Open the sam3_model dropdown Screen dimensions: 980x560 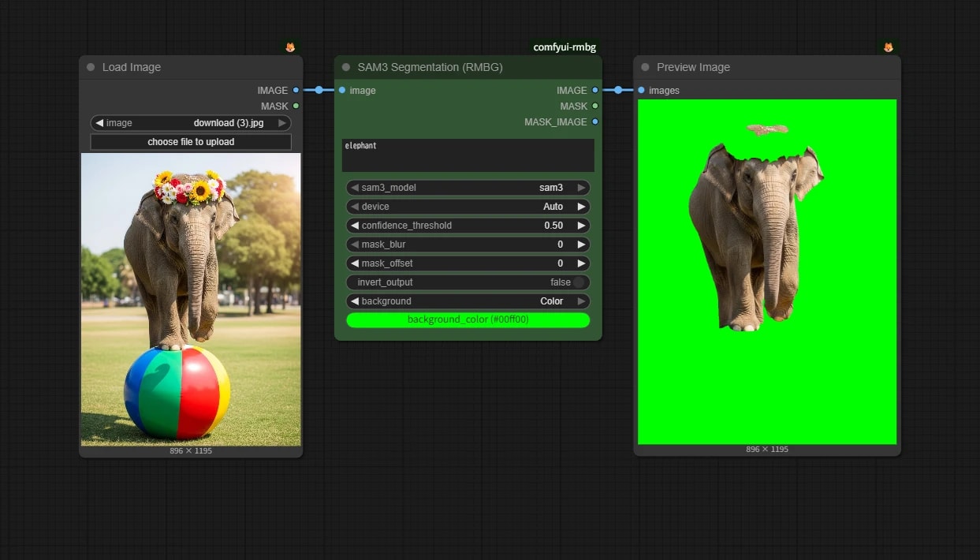click(x=468, y=188)
